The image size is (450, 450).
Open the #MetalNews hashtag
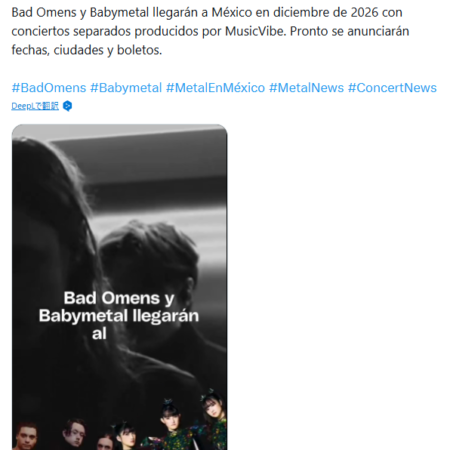click(x=306, y=88)
